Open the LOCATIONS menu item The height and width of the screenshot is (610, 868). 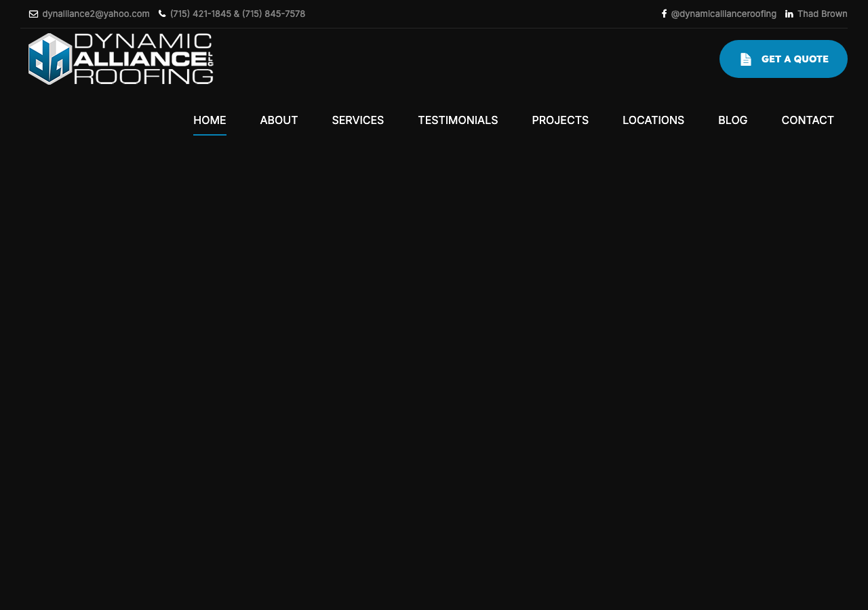pos(654,120)
